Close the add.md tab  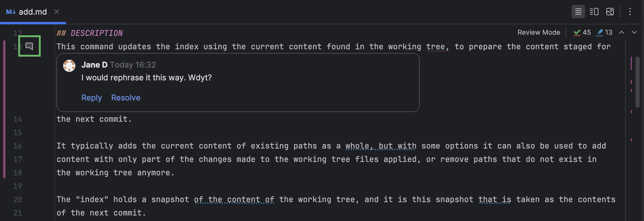tap(57, 12)
